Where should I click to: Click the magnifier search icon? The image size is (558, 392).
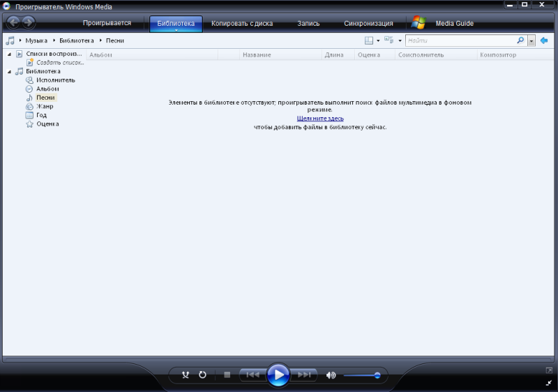520,40
